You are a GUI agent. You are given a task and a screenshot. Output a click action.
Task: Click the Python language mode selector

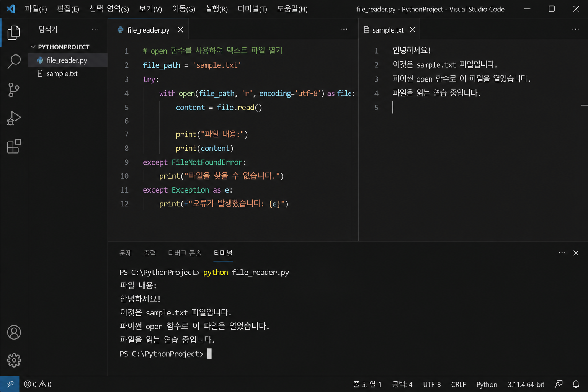click(x=487, y=384)
